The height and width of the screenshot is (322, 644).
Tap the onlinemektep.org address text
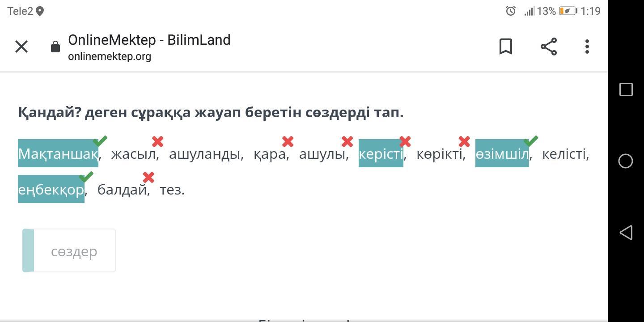(x=110, y=56)
